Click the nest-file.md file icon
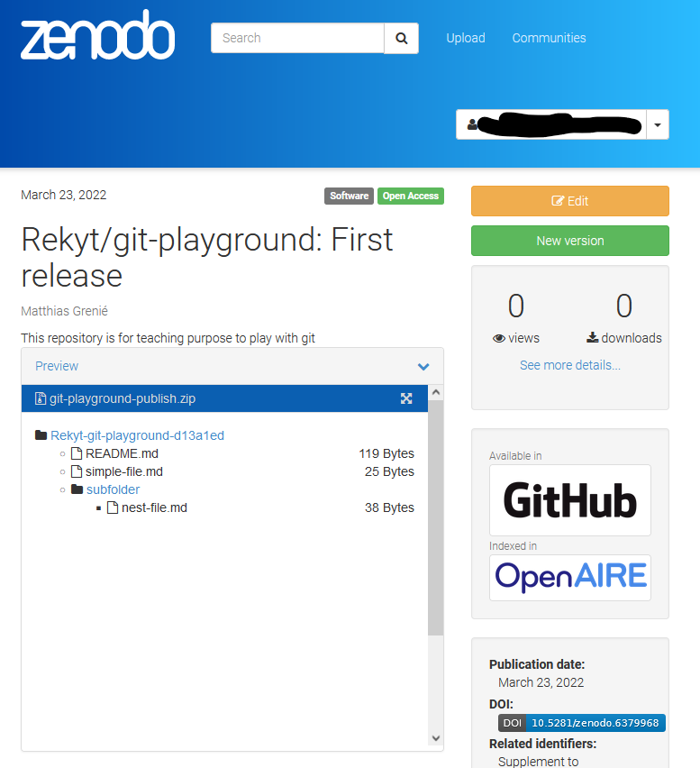 pos(113,507)
